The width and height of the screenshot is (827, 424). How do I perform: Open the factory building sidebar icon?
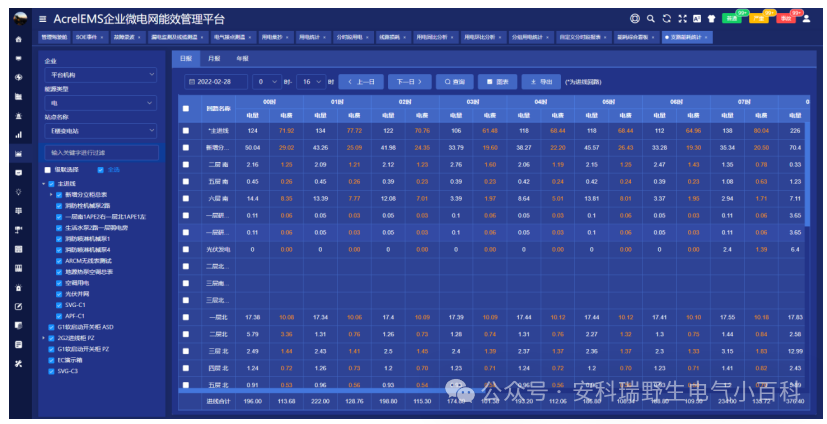point(18,97)
